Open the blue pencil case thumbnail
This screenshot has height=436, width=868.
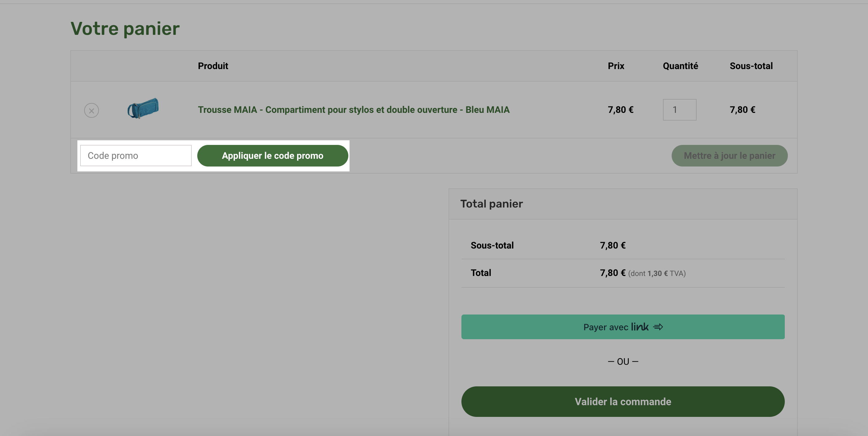pos(143,108)
